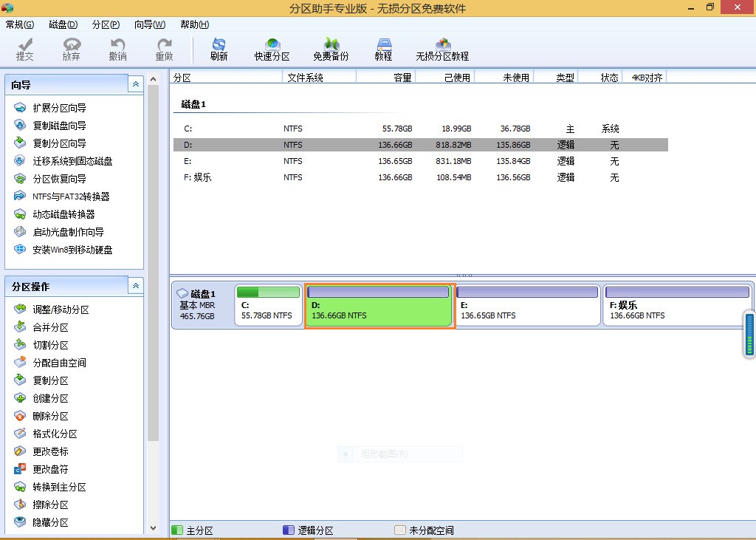Collapse the 分区操作 panel
Viewport: 756px width, 540px height.
pyautogui.click(x=135, y=286)
